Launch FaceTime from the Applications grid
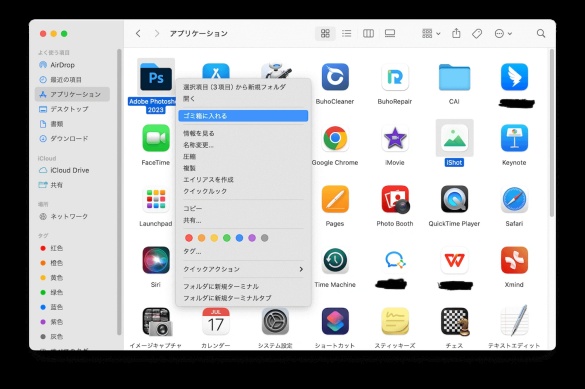 (156, 138)
